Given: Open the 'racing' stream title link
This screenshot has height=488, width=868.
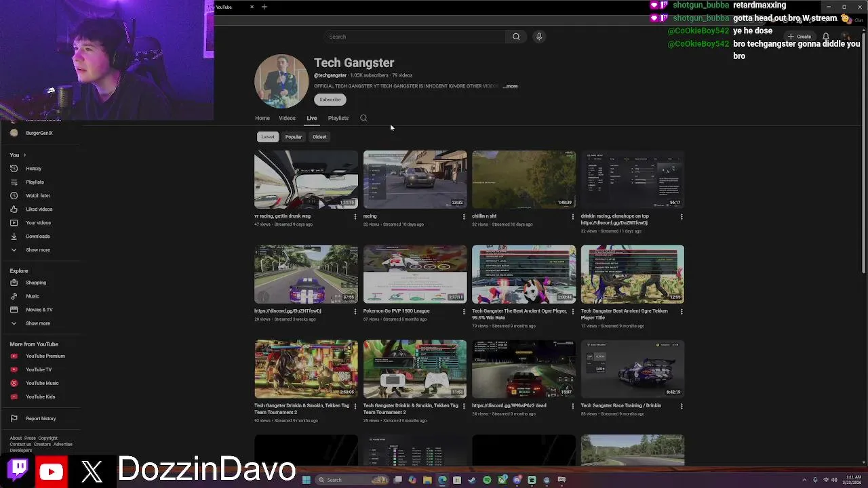Looking at the screenshot, I should pyautogui.click(x=370, y=216).
